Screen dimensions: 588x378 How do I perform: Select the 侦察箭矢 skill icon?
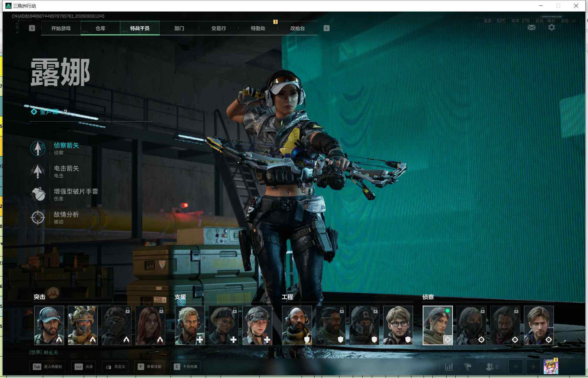[38, 148]
